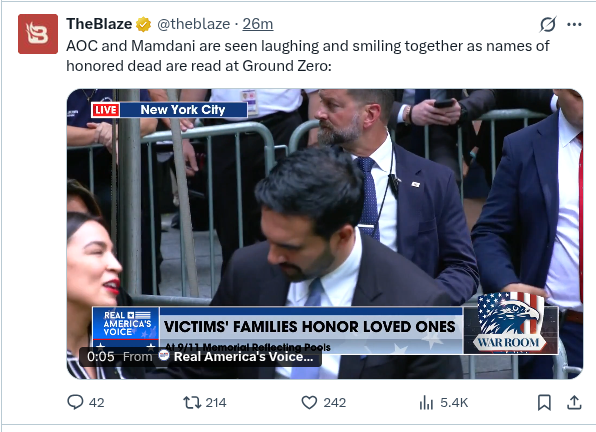
Task: Open the Grok explain icon
Action: (548, 25)
